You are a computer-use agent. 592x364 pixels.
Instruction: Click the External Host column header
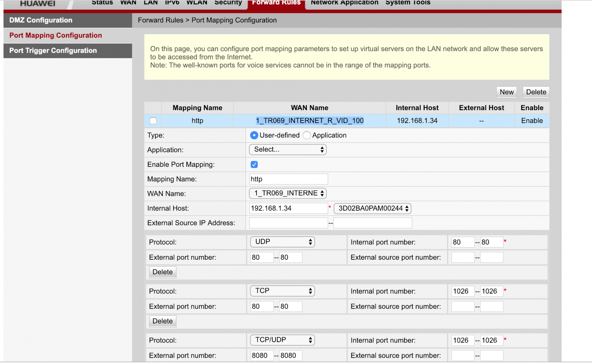481,108
